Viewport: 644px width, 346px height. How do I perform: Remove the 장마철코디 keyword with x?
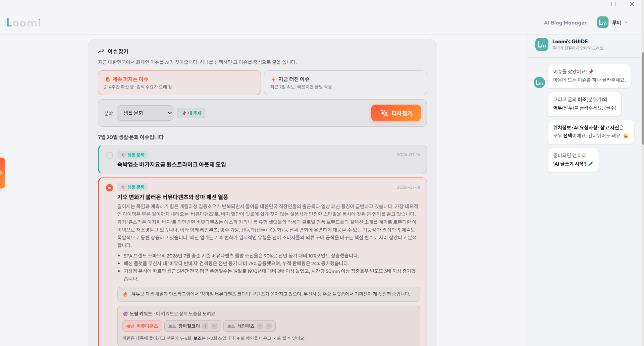[x=214, y=326]
